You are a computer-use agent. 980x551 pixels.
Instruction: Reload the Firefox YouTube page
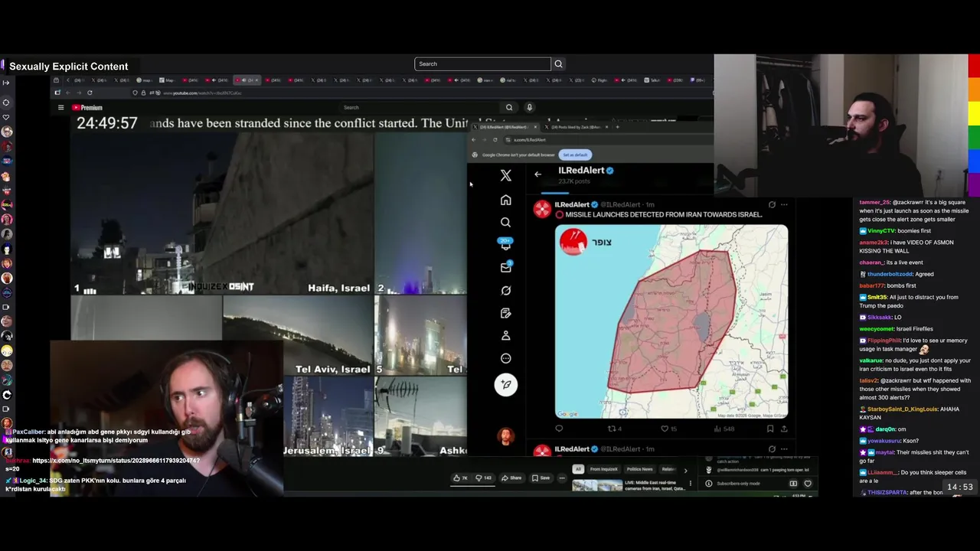pyautogui.click(x=90, y=93)
